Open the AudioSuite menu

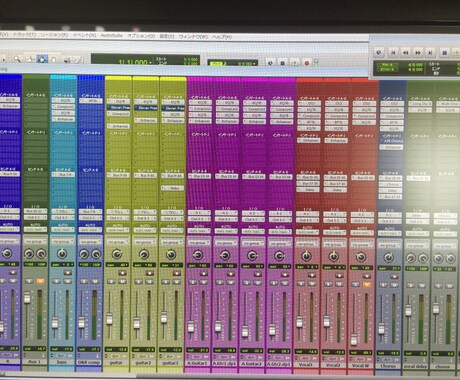(111, 35)
